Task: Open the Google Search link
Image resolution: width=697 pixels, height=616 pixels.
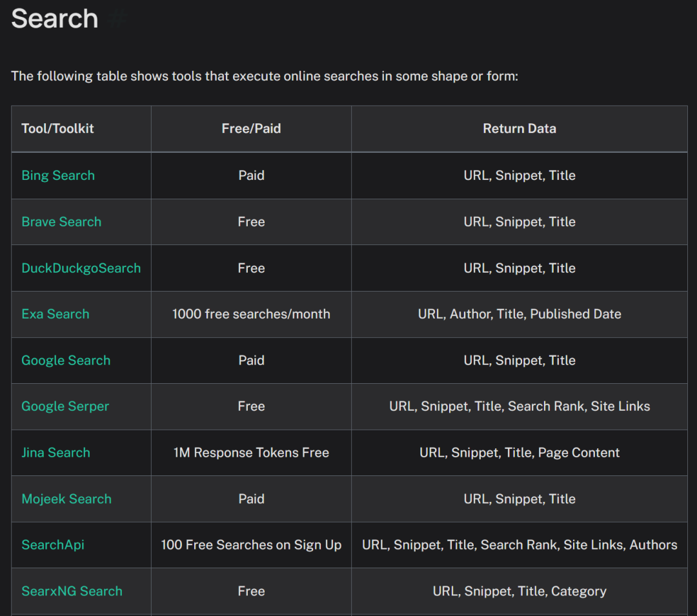Action: tap(66, 360)
